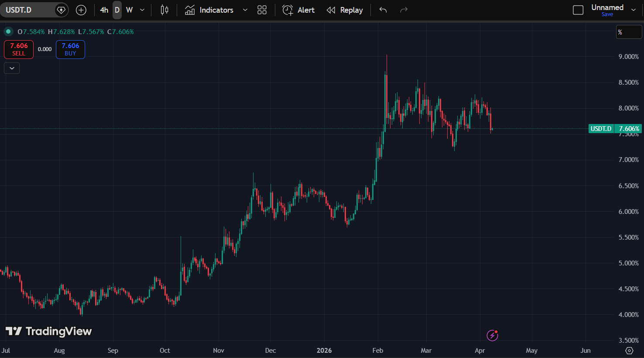Click the 3.500% price axis label

[x=628, y=341]
